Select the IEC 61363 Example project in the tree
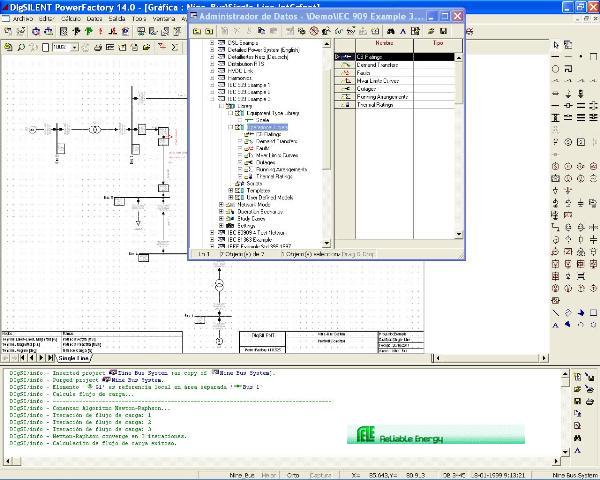This screenshot has height=480, width=600. pos(249,240)
